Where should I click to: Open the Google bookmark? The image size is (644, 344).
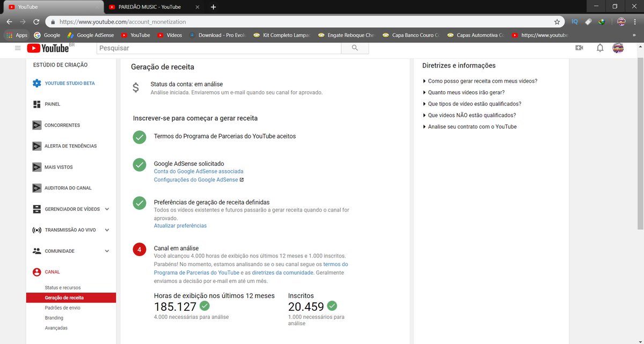click(47, 35)
